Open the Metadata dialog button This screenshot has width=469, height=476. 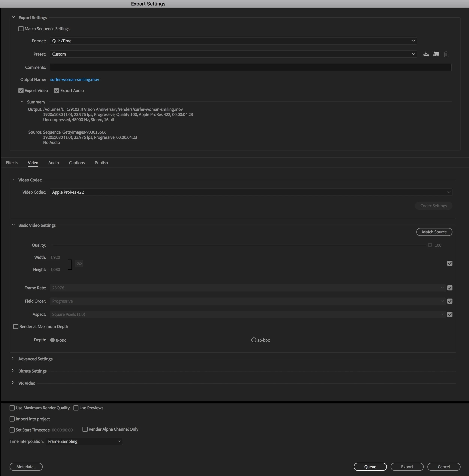pos(26,467)
